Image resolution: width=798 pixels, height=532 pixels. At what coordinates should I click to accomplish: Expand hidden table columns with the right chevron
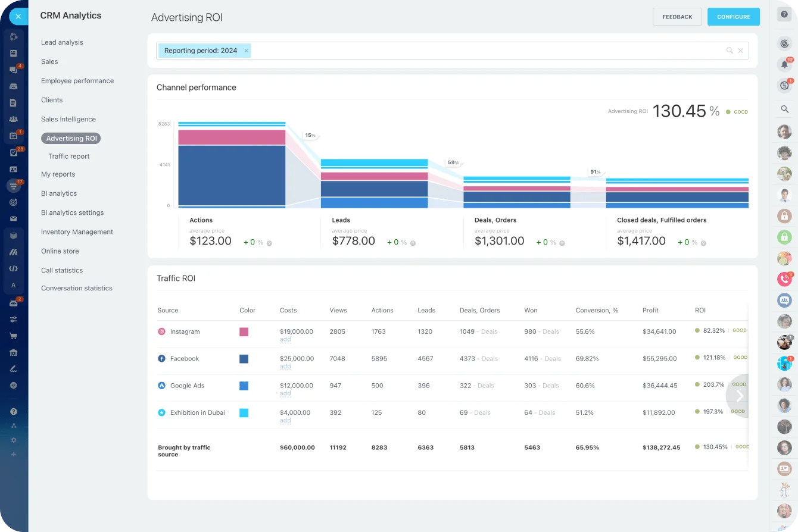(x=739, y=395)
